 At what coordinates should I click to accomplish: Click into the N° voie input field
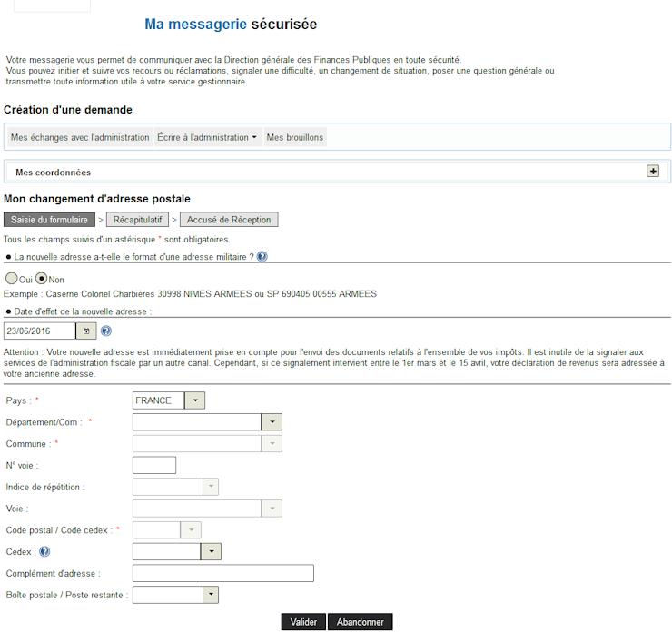pos(154,465)
